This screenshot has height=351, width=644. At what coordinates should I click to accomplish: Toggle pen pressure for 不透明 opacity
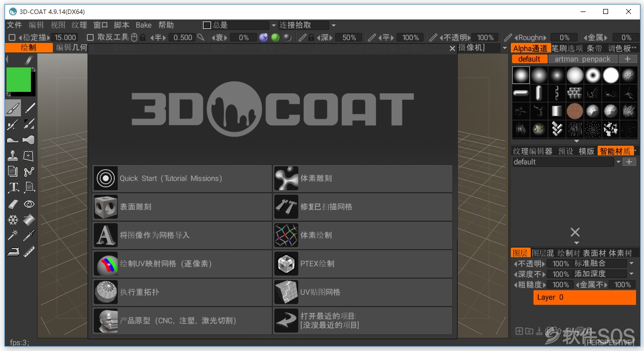433,37
